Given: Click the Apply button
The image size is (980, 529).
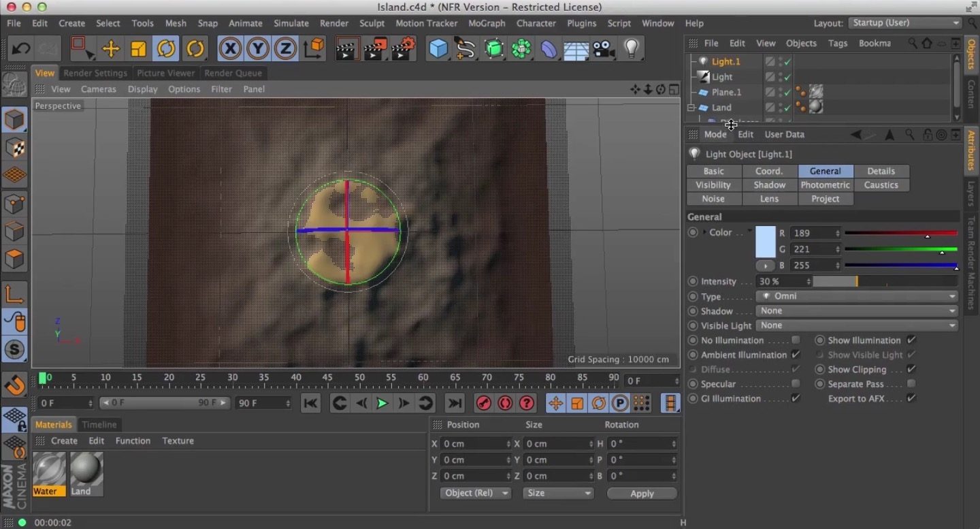Looking at the screenshot, I should 642,494.
